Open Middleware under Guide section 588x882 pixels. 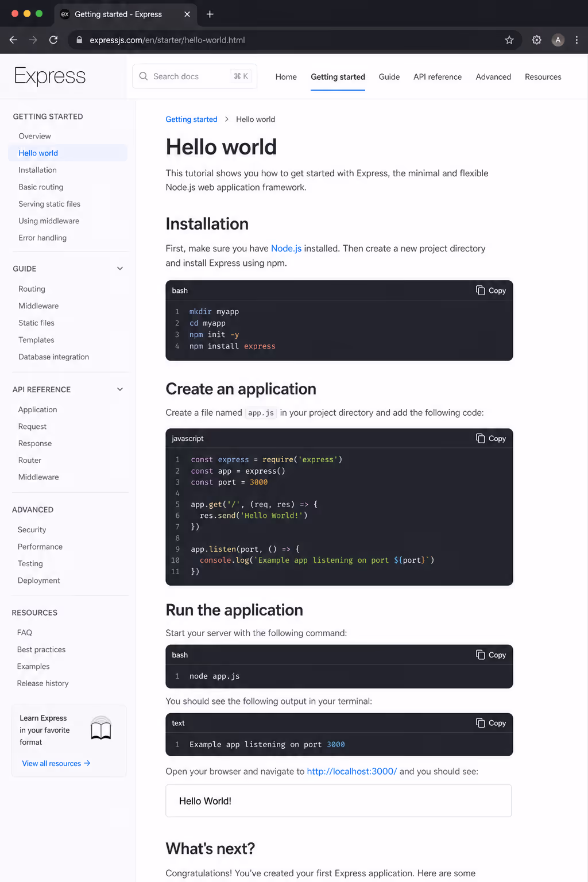point(38,306)
